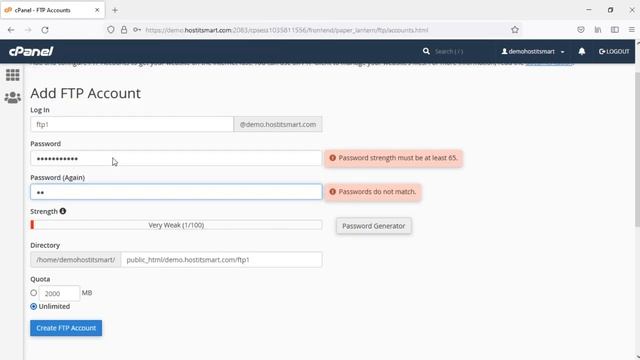Image resolution: width=640 pixels, height=360 pixels.
Task: Click the /home/demohostitsmart/ path prefix
Action: coord(76,260)
